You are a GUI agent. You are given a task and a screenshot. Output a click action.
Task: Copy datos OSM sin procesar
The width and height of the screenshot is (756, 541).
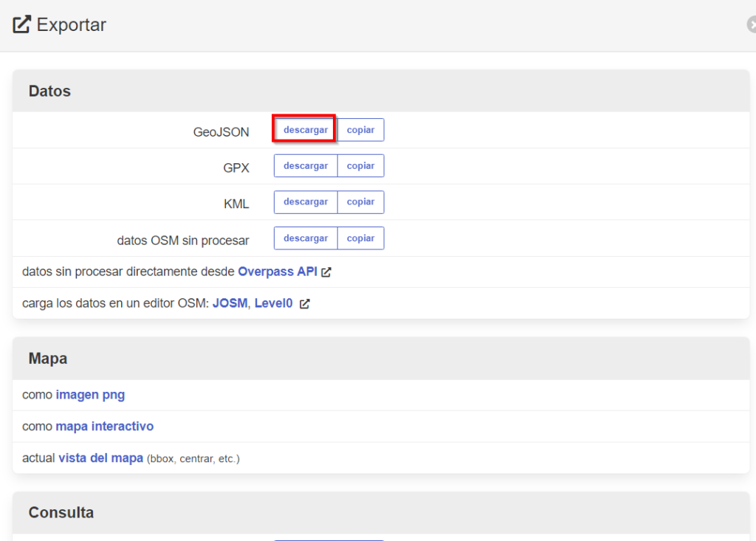pos(360,238)
